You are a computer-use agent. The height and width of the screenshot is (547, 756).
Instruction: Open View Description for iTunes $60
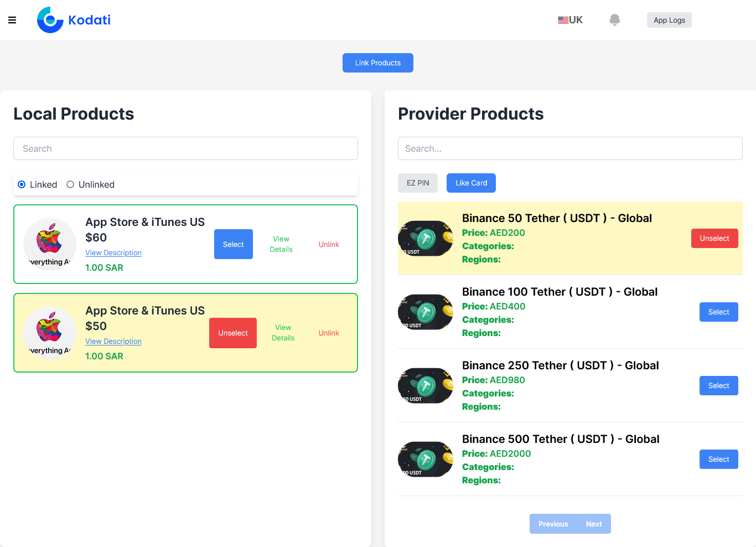tap(113, 252)
